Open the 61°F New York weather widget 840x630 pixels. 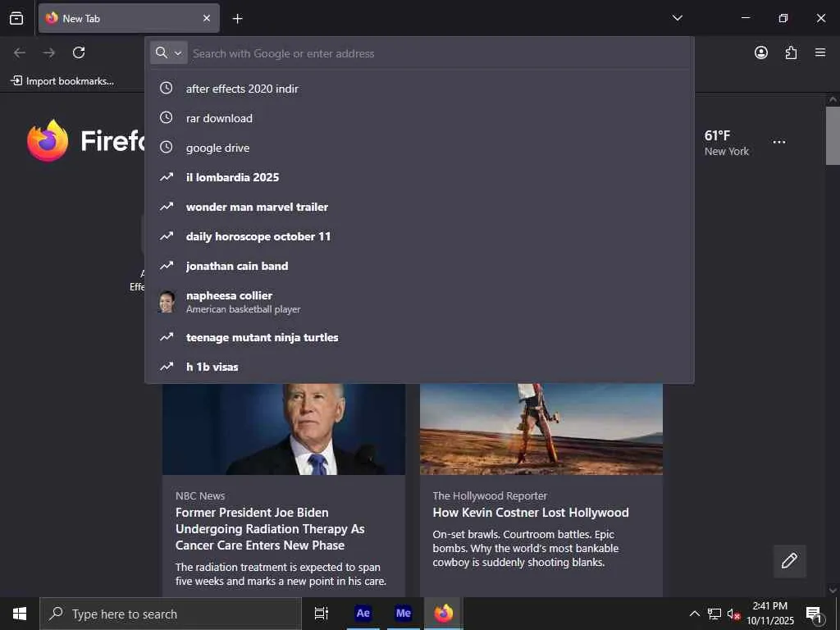[726, 143]
